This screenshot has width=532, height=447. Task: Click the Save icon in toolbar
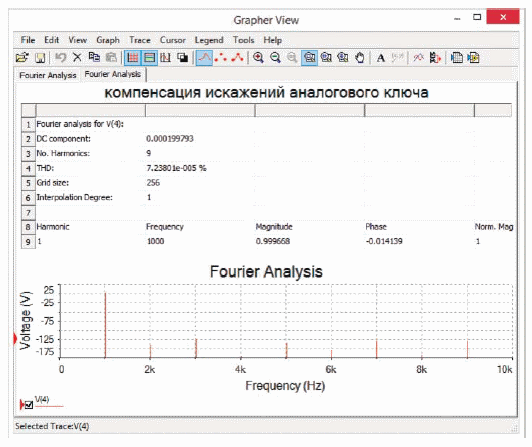tap(40, 58)
